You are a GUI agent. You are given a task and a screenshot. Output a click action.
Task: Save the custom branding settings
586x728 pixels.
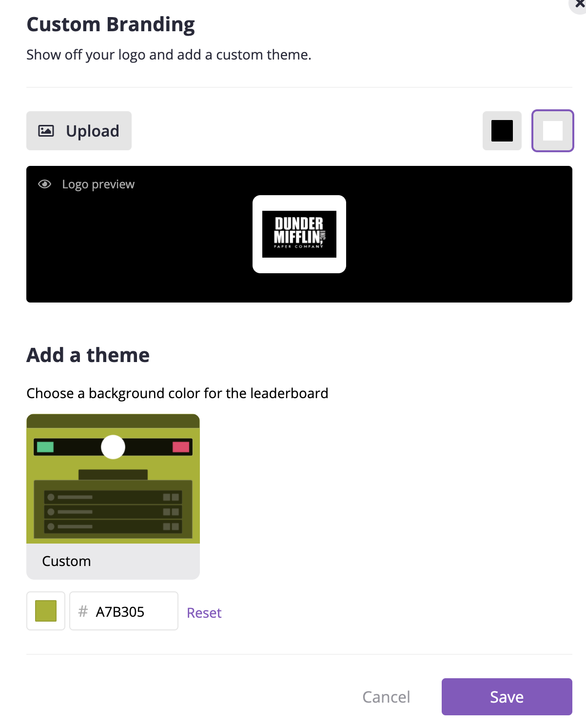pyautogui.click(x=507, y=697)
